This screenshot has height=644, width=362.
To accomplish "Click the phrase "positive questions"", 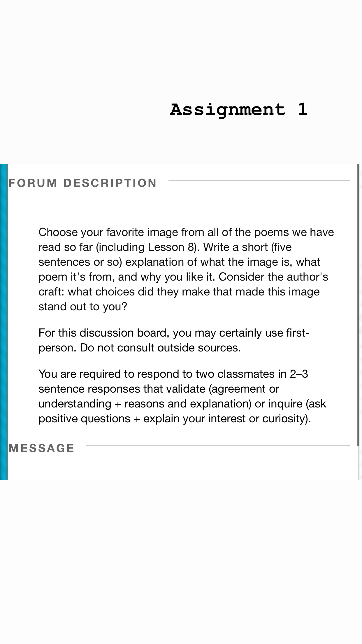I will click(85, 419).
